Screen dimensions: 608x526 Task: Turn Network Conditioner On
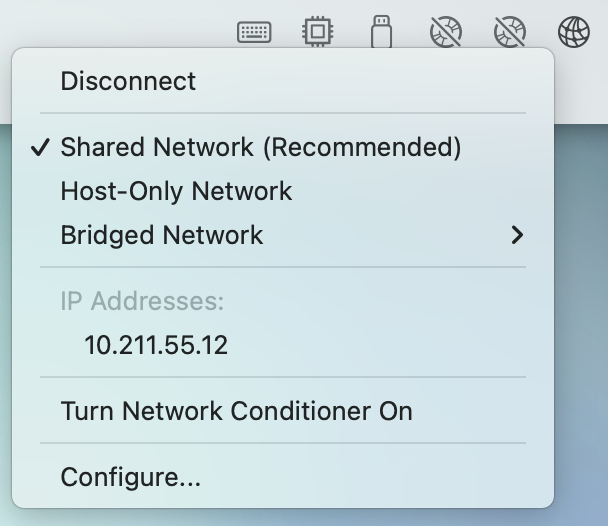[236, 411]
